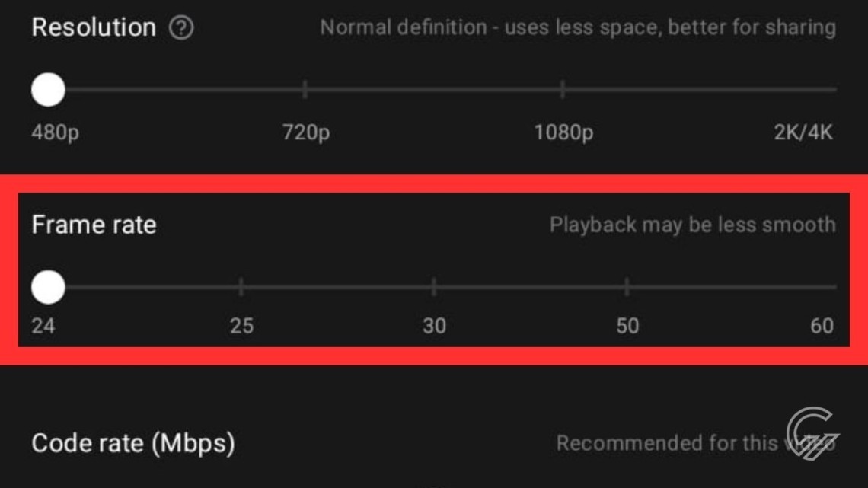Viewport: 868px width, 488px height.
Task: Click the 480p resolution label
Action: (55, 132)
